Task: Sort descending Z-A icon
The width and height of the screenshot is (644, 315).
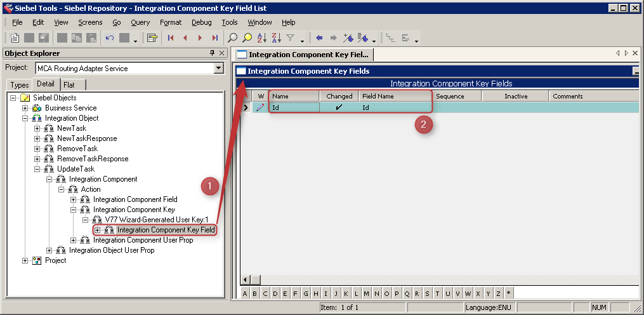Action: 276,38
